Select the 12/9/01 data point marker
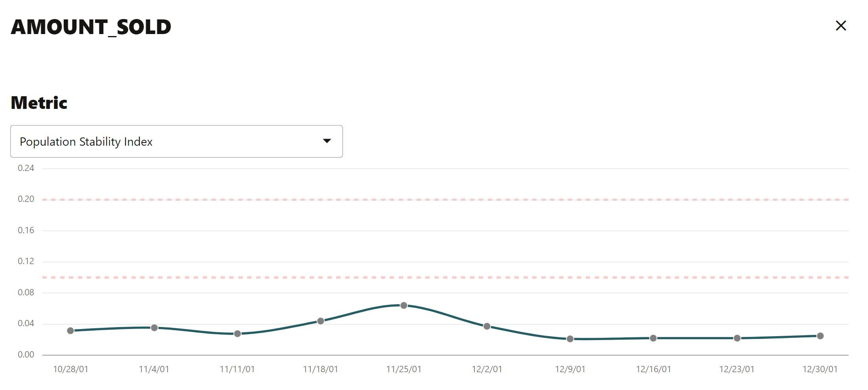 [x=570, y=339]
